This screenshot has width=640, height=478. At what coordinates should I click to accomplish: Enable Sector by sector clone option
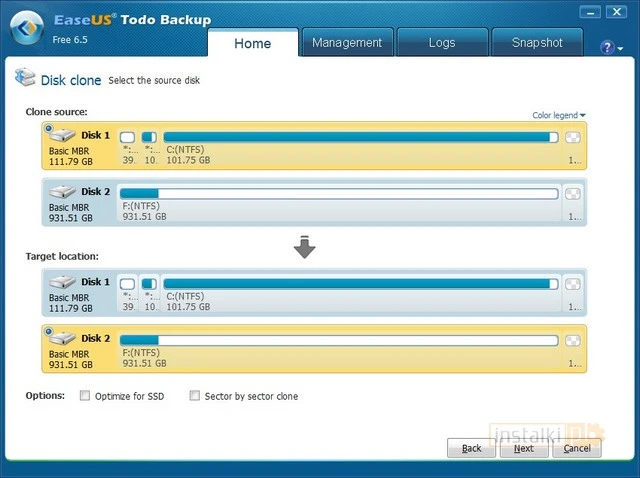195,396
